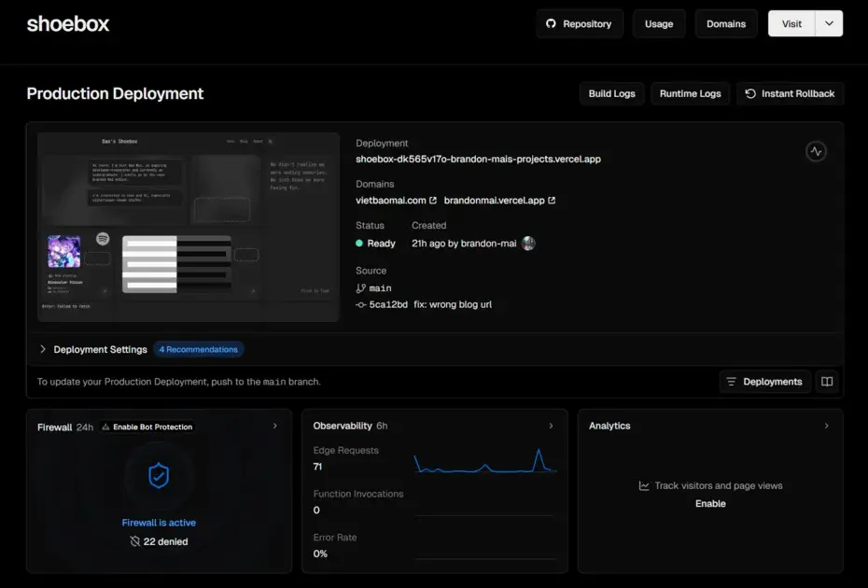Click the shield icon in the Firewall card

coord(159,477)
